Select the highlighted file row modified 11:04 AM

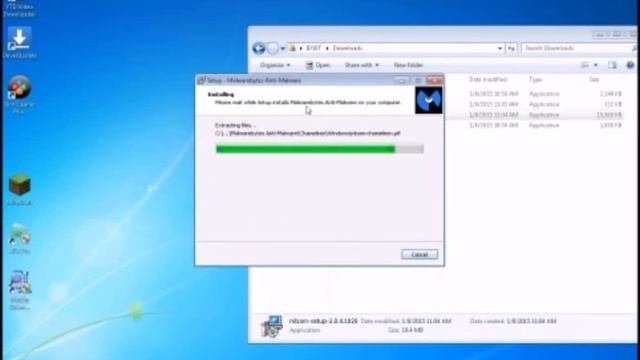coord(535,115)
